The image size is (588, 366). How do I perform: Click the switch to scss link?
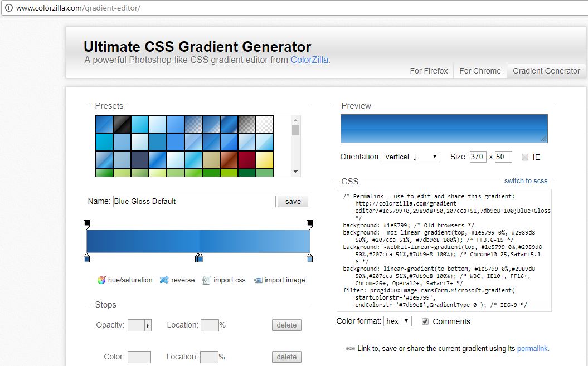(526, 181)
